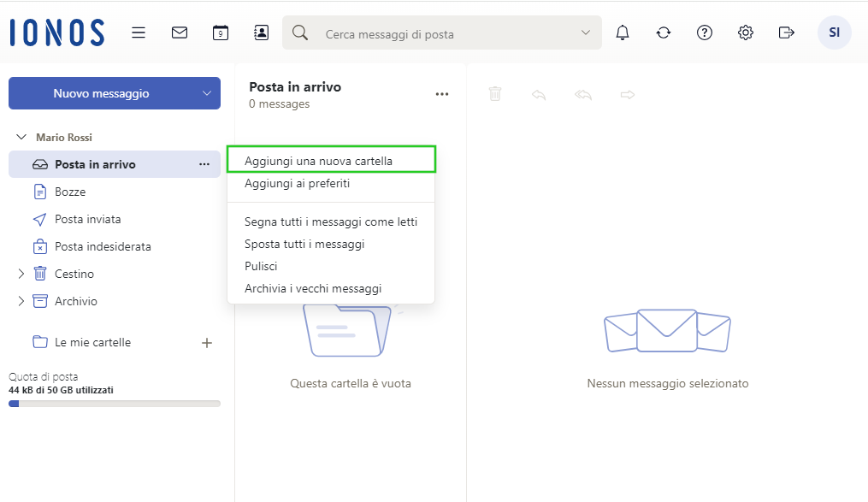Viewport: 868px width, 502px height.
Task: Click the magnifier search icon
Action: pos(300,32)
